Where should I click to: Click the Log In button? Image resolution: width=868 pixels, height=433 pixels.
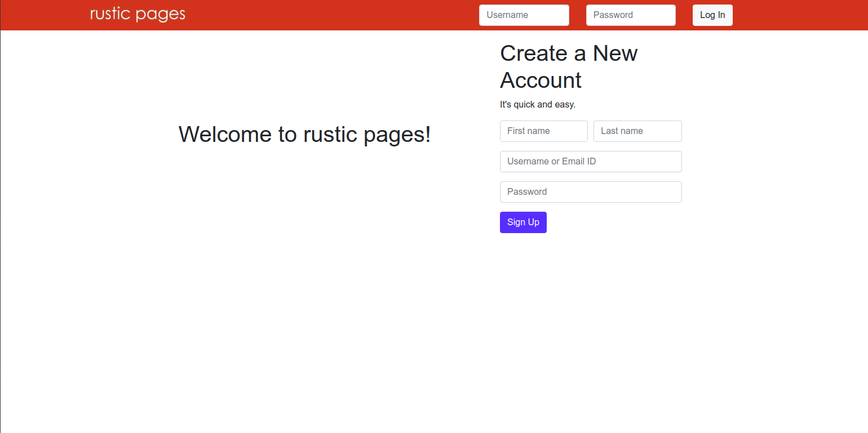(x=712, y=15)
